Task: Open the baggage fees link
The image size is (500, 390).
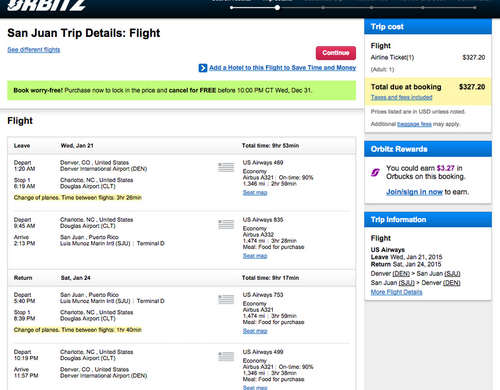Action: click(414, 124)
